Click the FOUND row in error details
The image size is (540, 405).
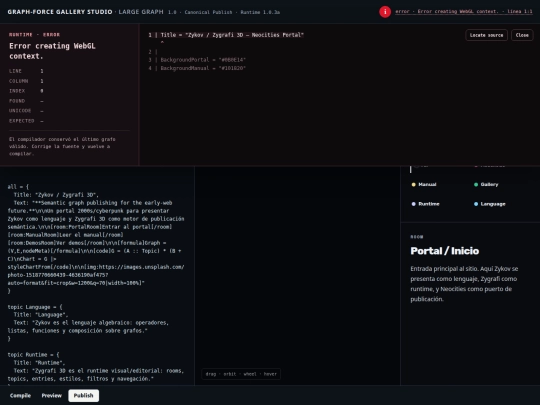pos(26,101)
